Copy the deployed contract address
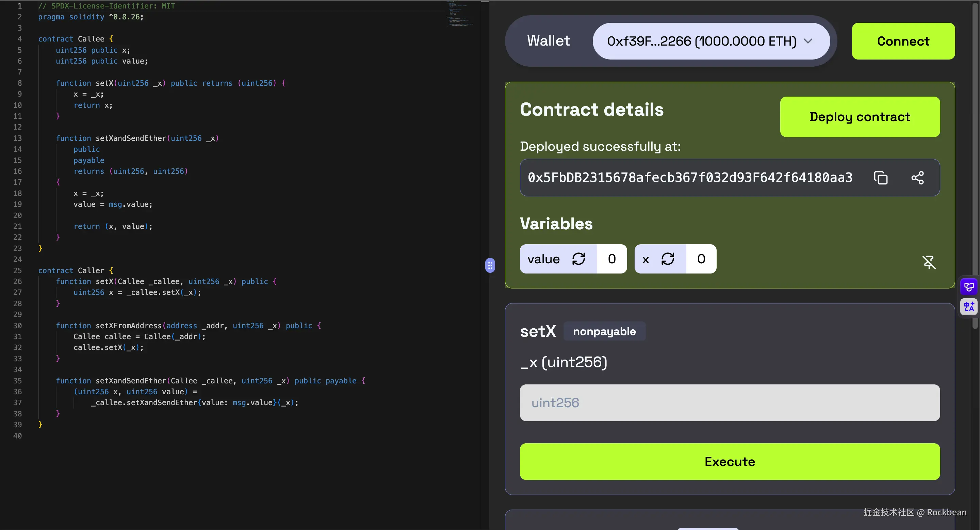980x530 pixels. pos(880,178)
